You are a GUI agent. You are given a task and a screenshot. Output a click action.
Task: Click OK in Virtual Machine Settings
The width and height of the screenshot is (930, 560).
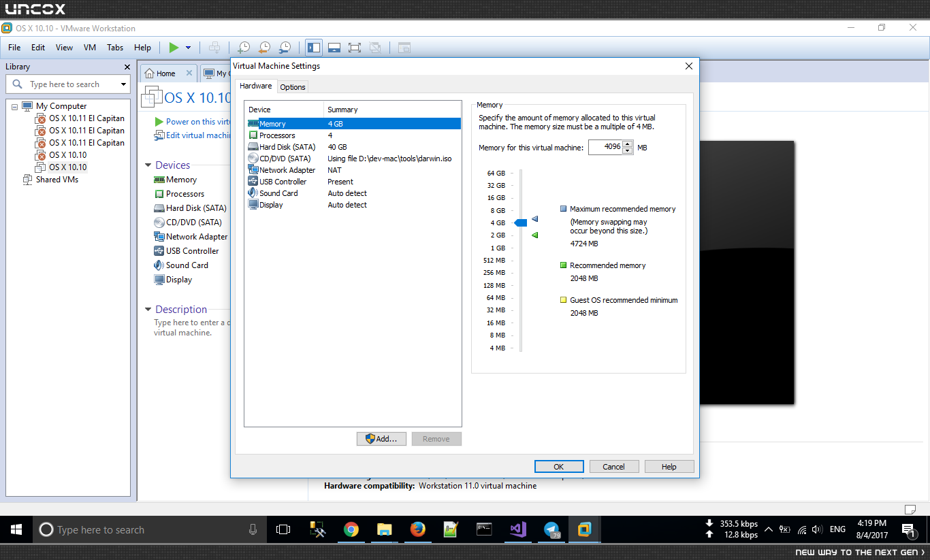click(x=559, y=467)
